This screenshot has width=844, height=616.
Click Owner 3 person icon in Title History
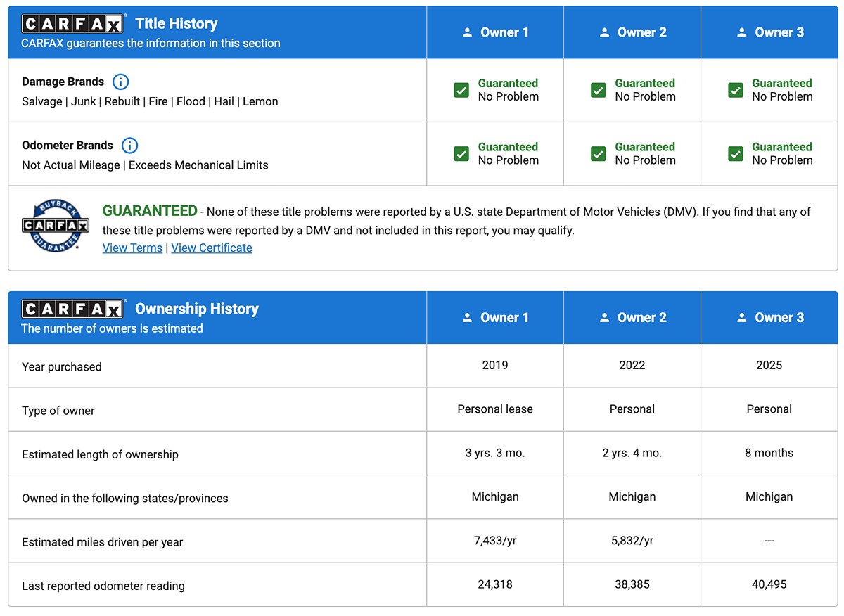[741, 32]
